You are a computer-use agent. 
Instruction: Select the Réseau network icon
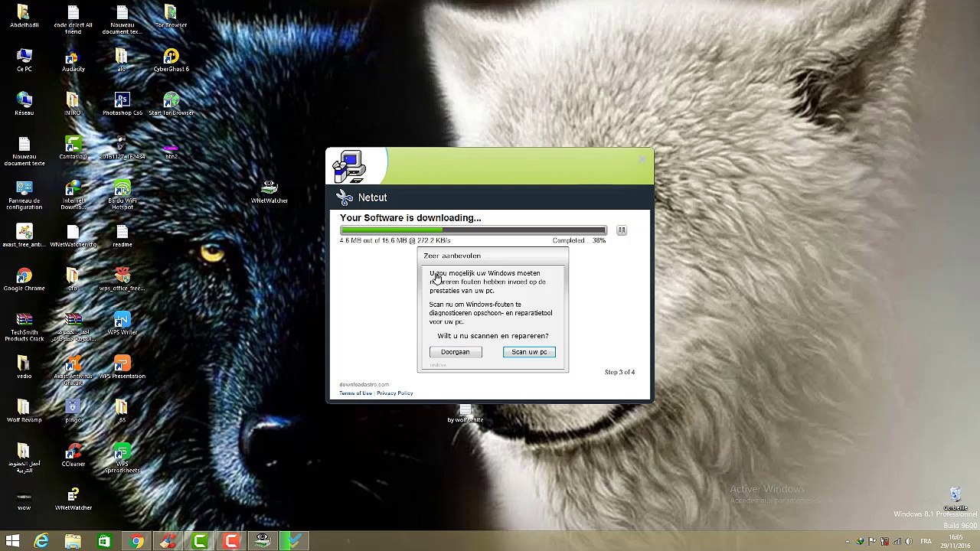tap(24, 104)
